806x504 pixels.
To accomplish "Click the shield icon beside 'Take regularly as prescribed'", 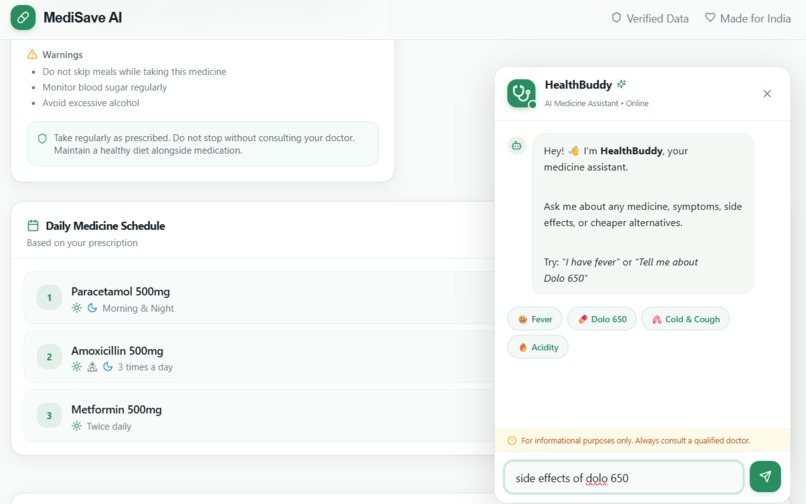I will click(x=42, y=138).
